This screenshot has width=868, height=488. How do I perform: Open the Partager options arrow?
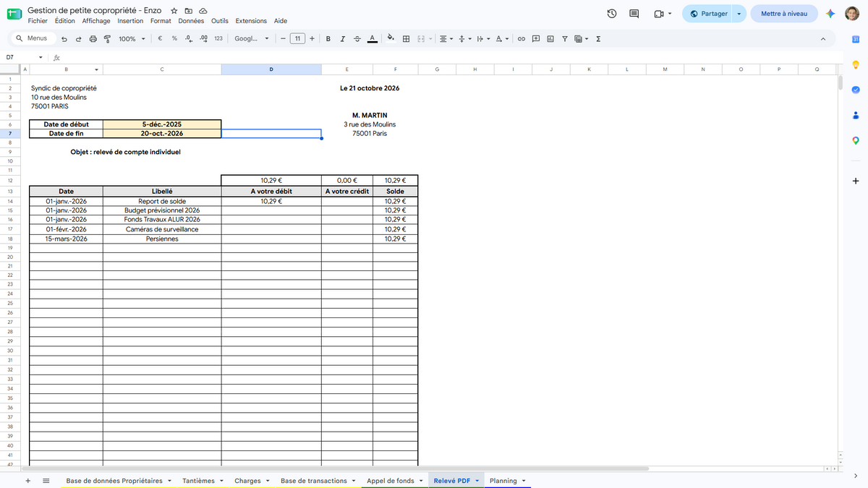(x=739, y=14)
